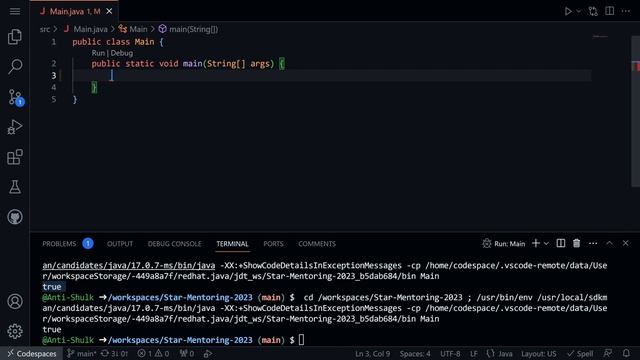This screenshot has height=360, width=640.
Task: Open the Testing flask view
Action: point(15,187)
